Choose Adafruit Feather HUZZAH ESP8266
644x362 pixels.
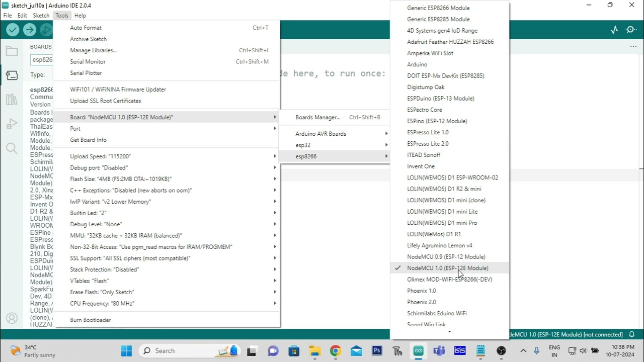[x=450, y=42]
